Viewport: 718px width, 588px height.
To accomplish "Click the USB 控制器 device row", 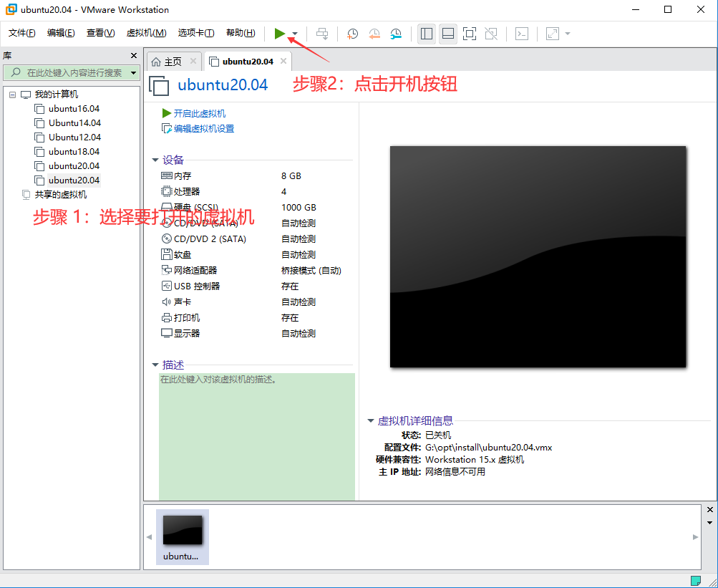I will click(x=256, y=286).
